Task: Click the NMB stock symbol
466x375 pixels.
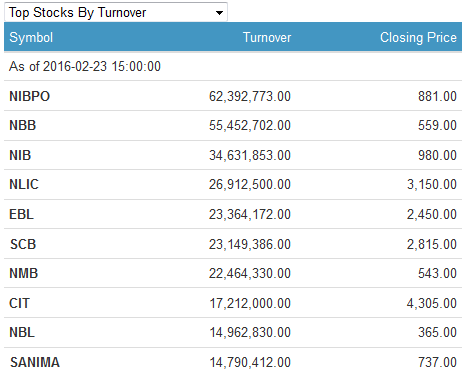Action: coord(24,273)
